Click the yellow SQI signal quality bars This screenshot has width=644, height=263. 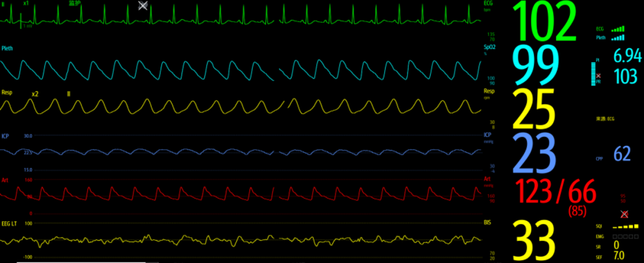click(x=626, y=227)
